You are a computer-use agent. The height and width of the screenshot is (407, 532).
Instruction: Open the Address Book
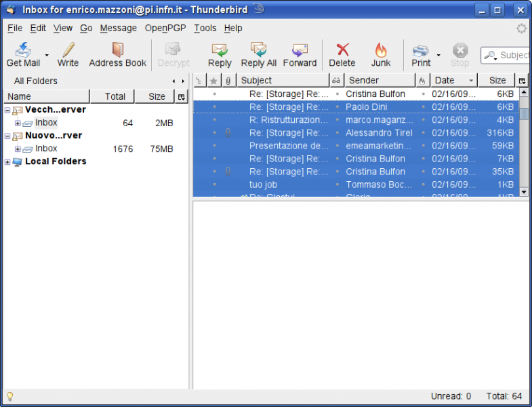tap(117, 54)
